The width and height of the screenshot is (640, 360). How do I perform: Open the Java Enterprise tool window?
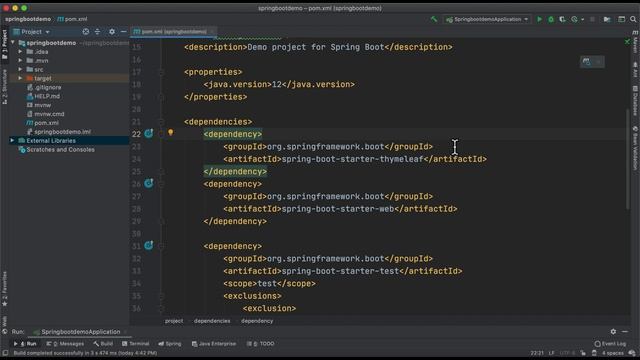tap(214, 344)
